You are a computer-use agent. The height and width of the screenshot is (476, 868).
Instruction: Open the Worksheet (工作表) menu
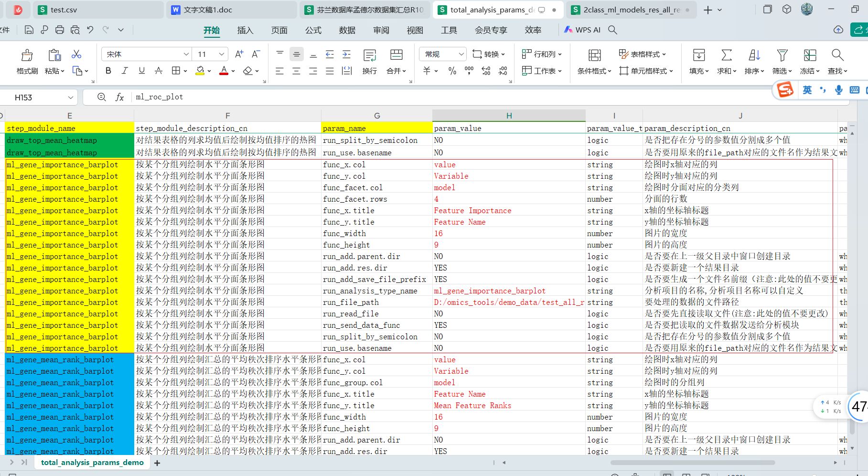click(542, 71)
